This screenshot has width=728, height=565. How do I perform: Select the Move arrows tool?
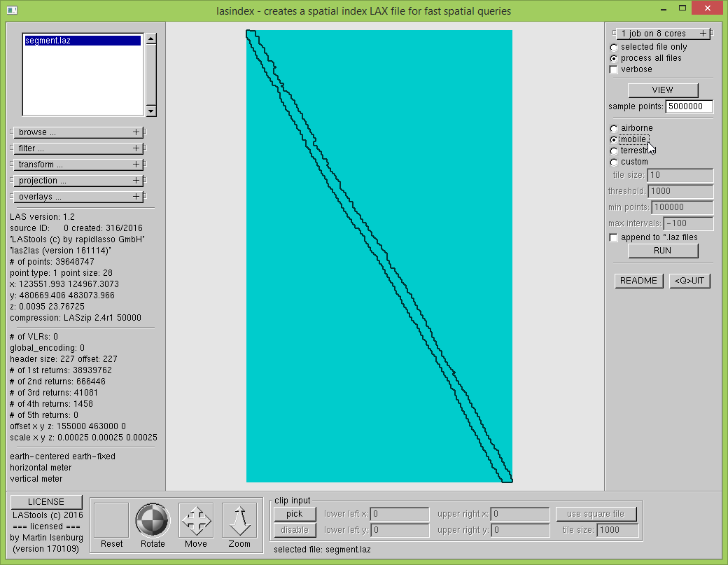(196, 520)
